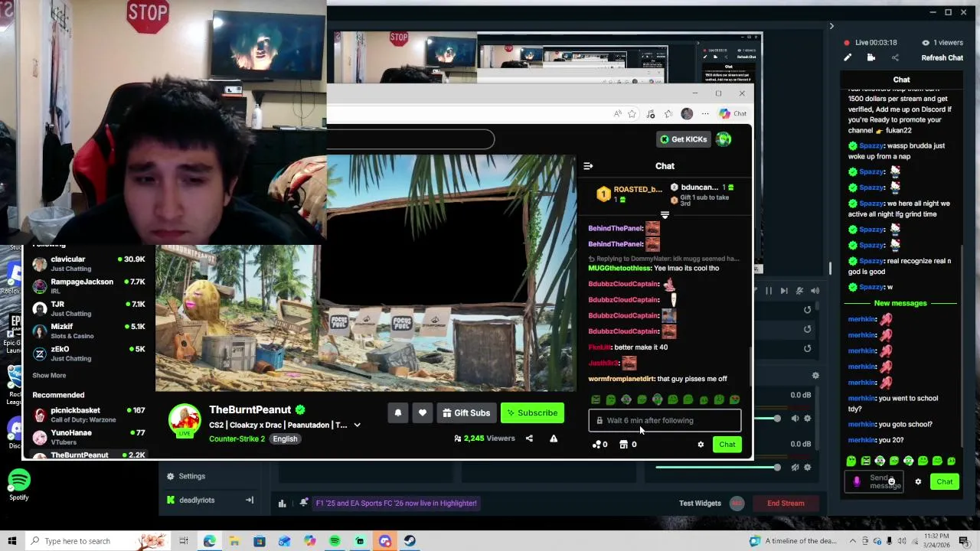Open RampageJackson channel in sidebar

[x=88, y=286]
